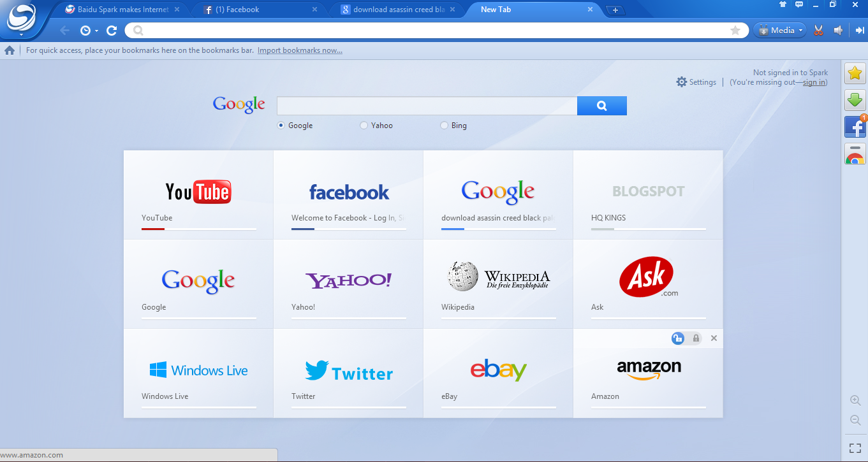This screenshot has height=462, width=868.
Task: Close the (1) Facebook tab
Action: 314,10
